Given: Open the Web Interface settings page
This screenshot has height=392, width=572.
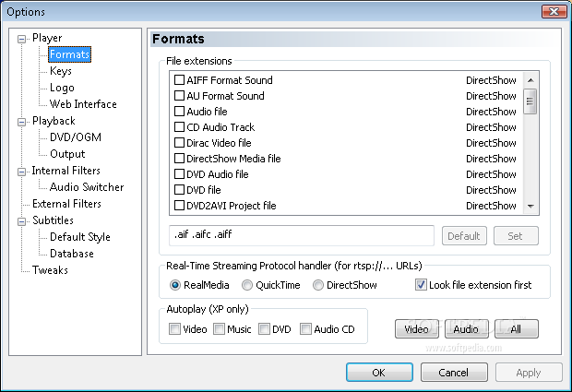Looking at the screenshot, I should [83, 104].
